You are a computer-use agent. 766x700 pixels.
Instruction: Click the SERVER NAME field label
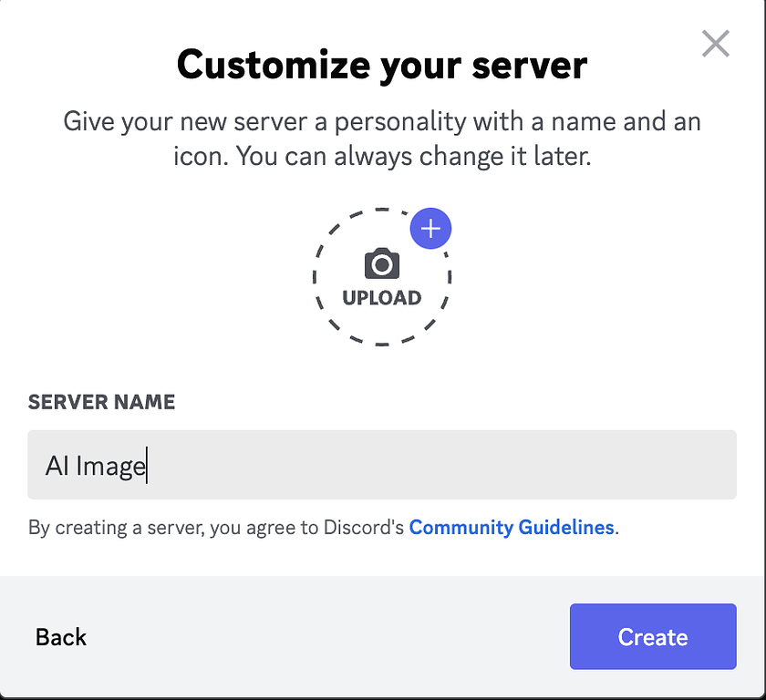(x=102, y=402)
